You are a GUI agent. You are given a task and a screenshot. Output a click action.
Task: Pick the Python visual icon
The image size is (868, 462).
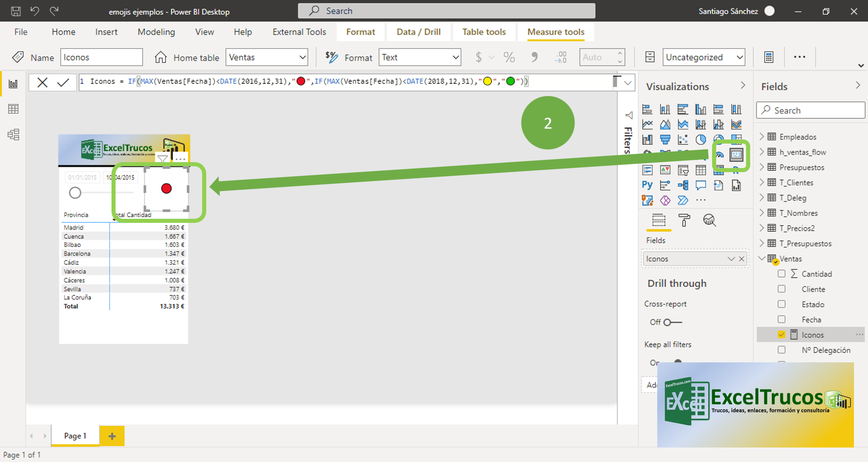(x=647, y=185)
